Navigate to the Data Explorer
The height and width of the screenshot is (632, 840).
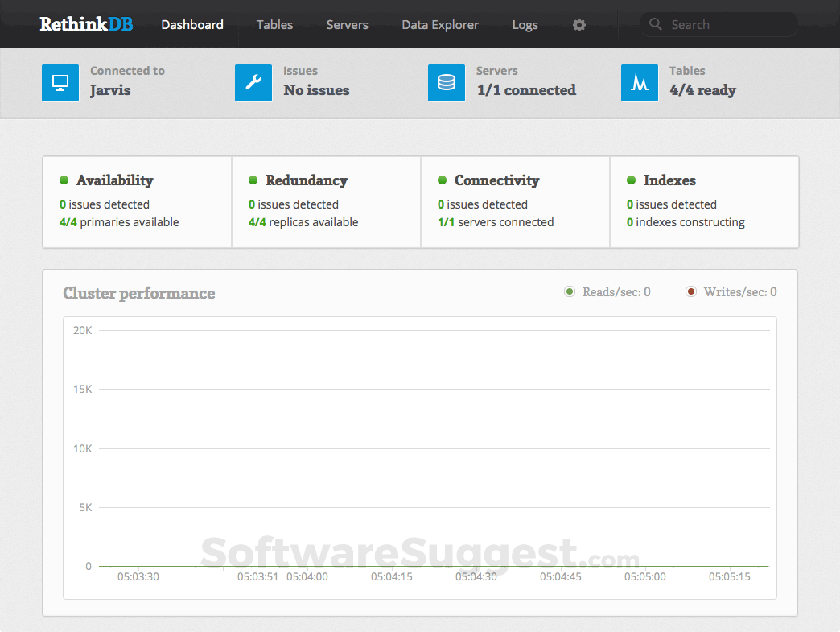pos(440,25)
